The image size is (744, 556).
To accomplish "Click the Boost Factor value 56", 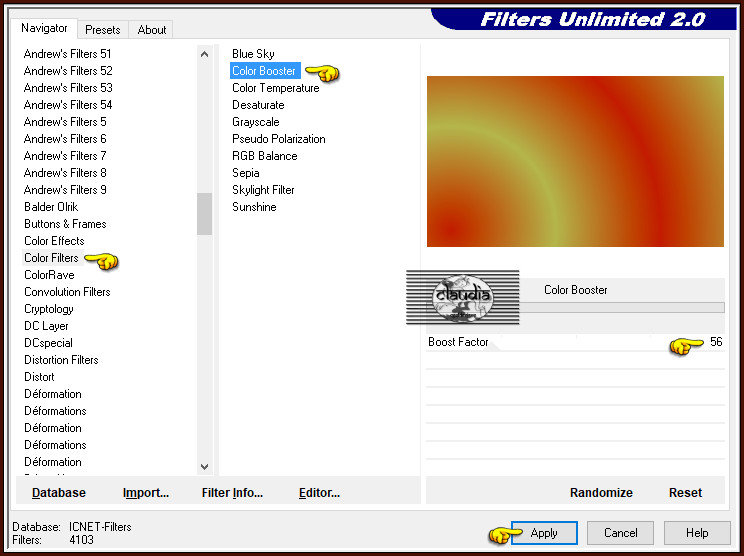I will point(716,342).
